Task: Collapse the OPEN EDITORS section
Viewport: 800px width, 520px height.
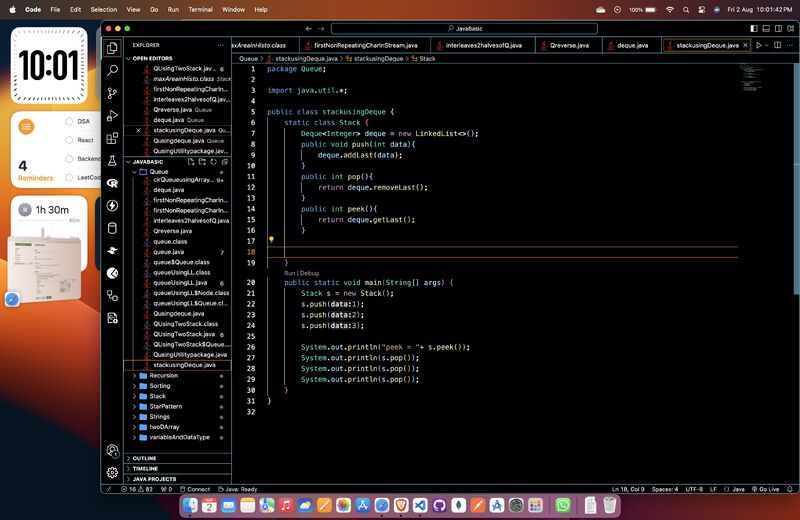Action: 152,58
